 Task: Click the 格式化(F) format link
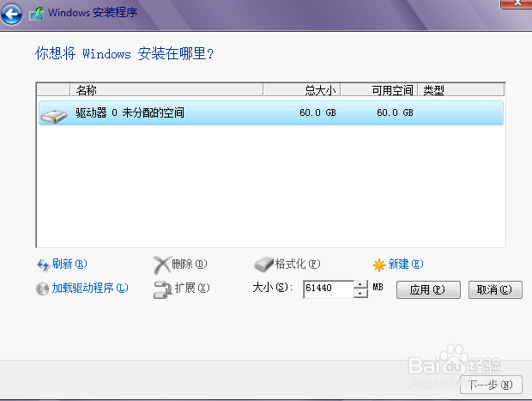click(x=298, y=264)
